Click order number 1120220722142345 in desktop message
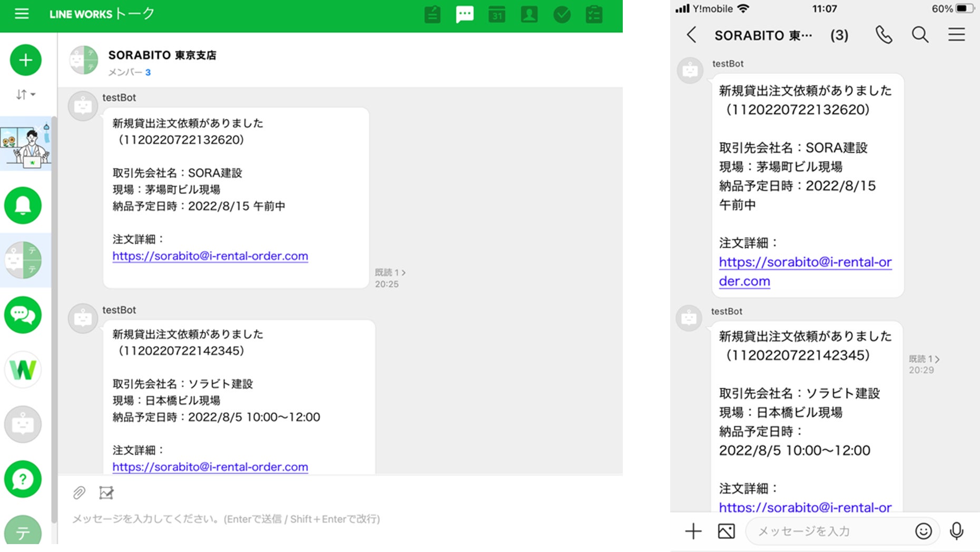Viewport: 980px width, 552px height. 181,351
